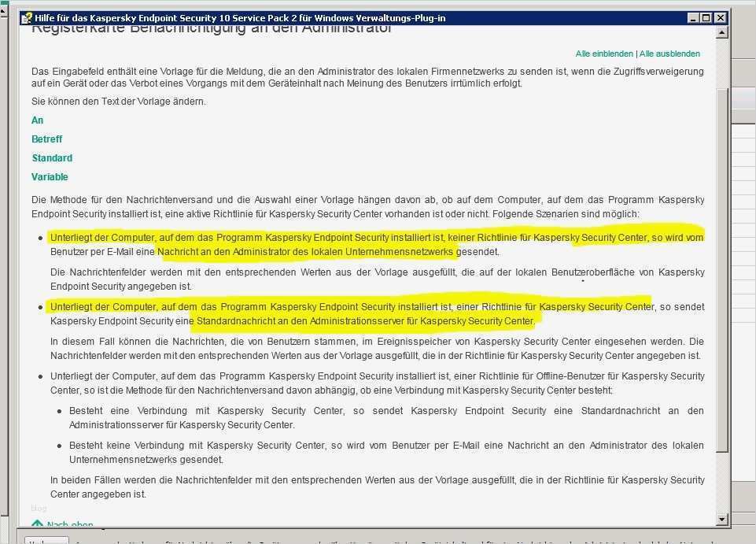Image resolution: width=756 pixels, height=544 pixels.
Task: Click text 'Sie können den Text der Vorlage ändern.'
Action: point(119,102)
